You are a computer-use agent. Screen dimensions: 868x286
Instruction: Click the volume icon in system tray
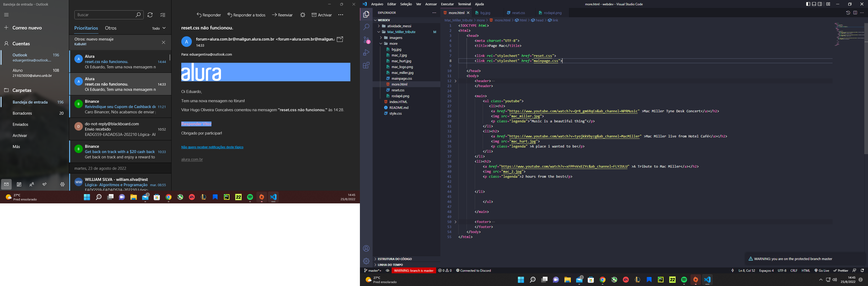835,280
